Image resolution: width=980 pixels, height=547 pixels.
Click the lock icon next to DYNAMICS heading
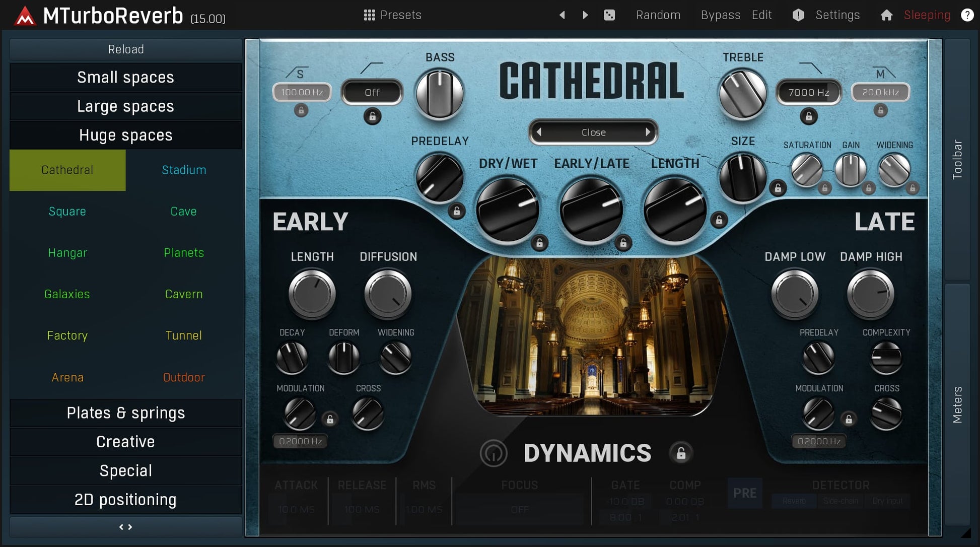click(x=682, y=453)
